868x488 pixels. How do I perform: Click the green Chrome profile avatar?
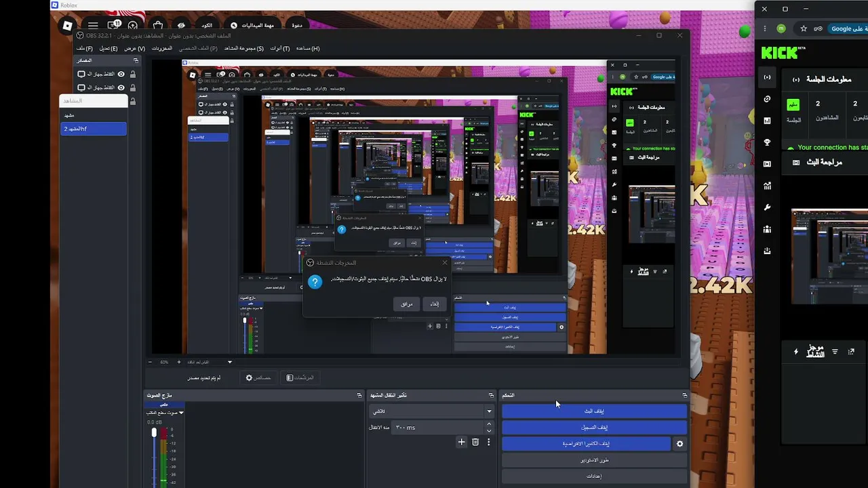coord(781,28)
